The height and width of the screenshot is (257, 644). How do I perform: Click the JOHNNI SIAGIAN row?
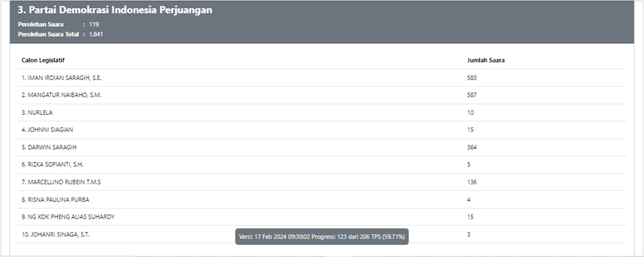(322, 130)
